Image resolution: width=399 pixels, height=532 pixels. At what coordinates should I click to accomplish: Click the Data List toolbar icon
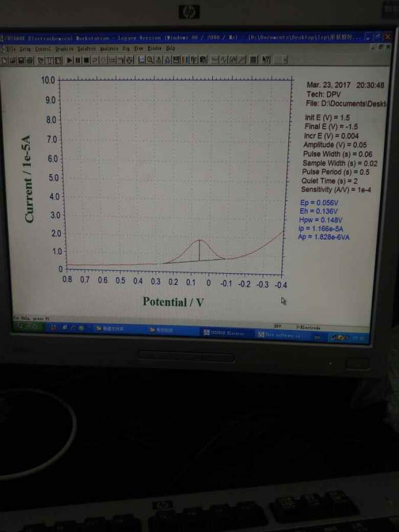coord(253,60)
